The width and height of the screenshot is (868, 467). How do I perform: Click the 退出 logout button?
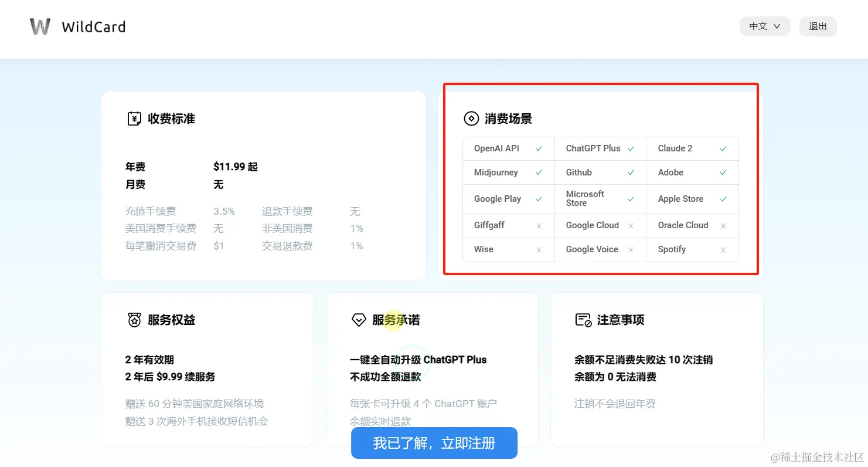pos(818,26)
